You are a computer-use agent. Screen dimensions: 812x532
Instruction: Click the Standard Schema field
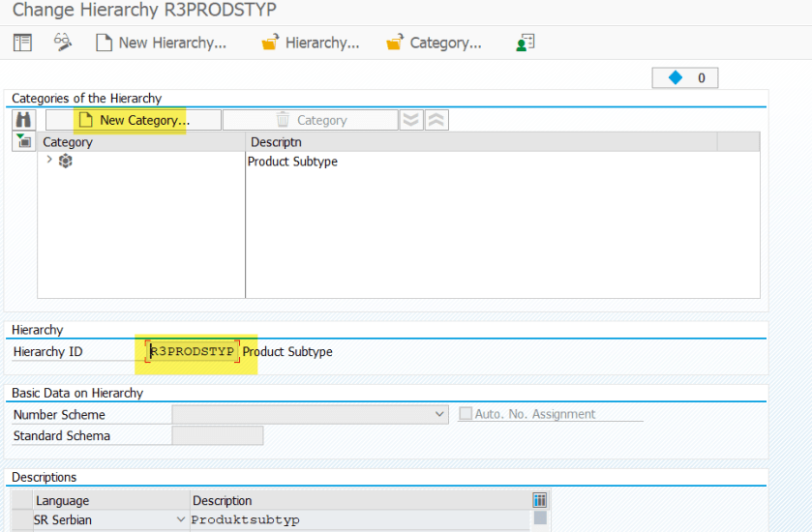tap(218, 435)
